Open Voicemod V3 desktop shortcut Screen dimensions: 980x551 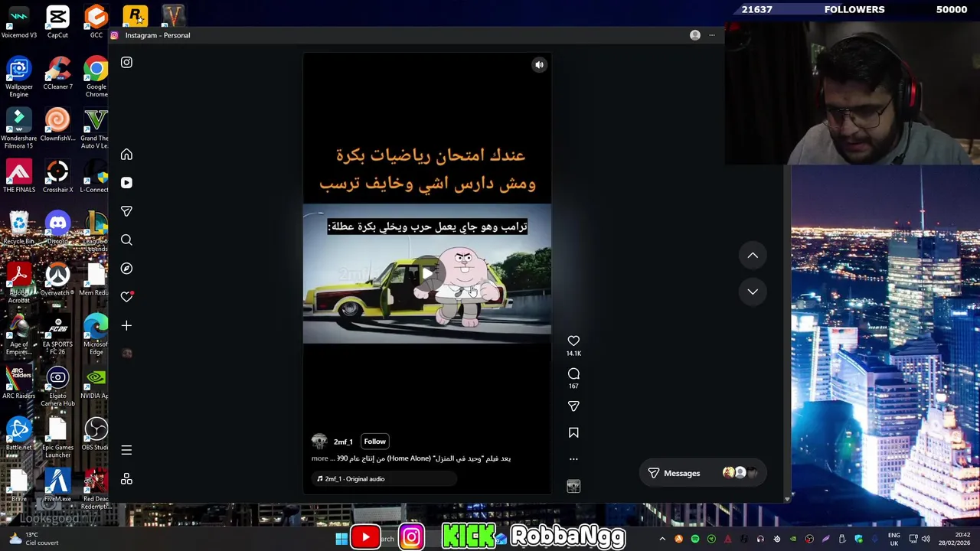[19, 23]
